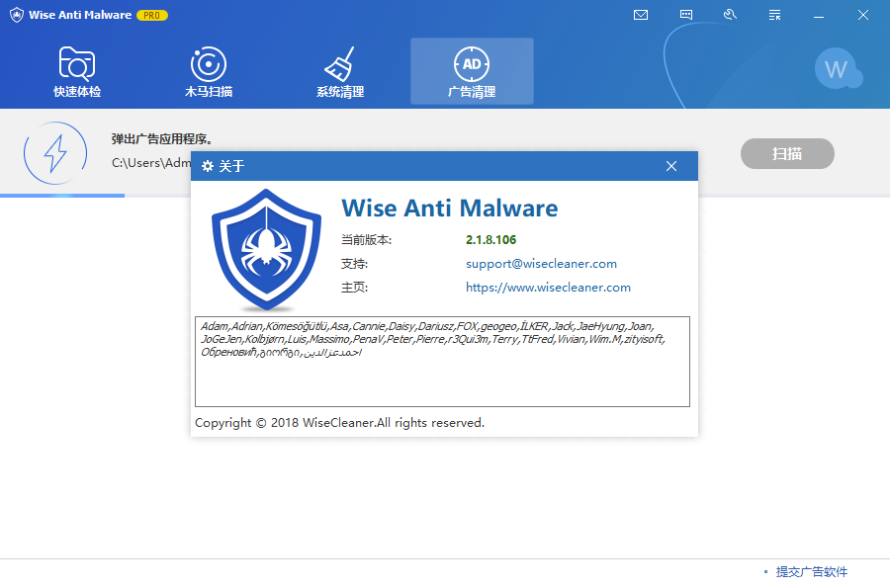Screen dimensions: 890x588
Task: Open the support@wisecleaner.com email link
Action: click(541, 264)
